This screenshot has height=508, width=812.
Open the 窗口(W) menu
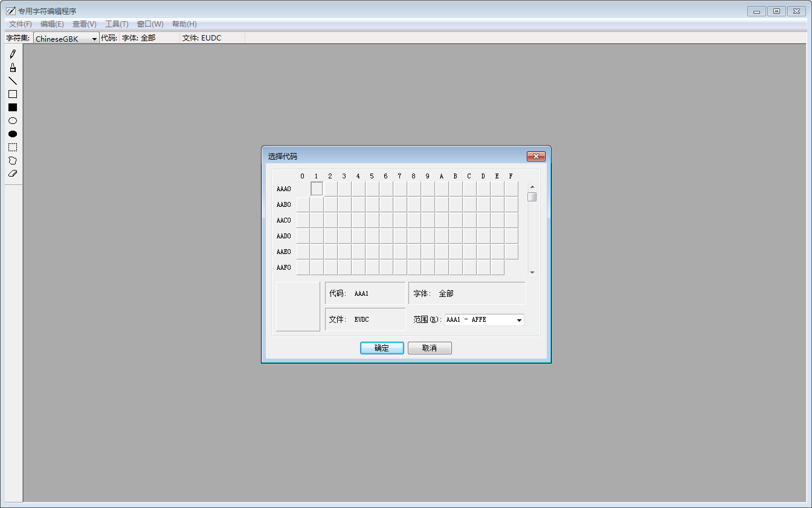coord(150,24)
